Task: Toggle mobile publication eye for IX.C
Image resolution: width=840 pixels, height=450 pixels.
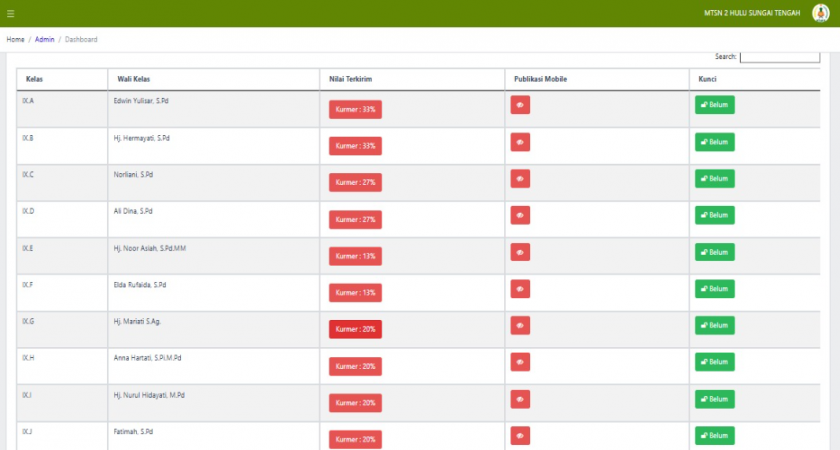Action: 520,179
